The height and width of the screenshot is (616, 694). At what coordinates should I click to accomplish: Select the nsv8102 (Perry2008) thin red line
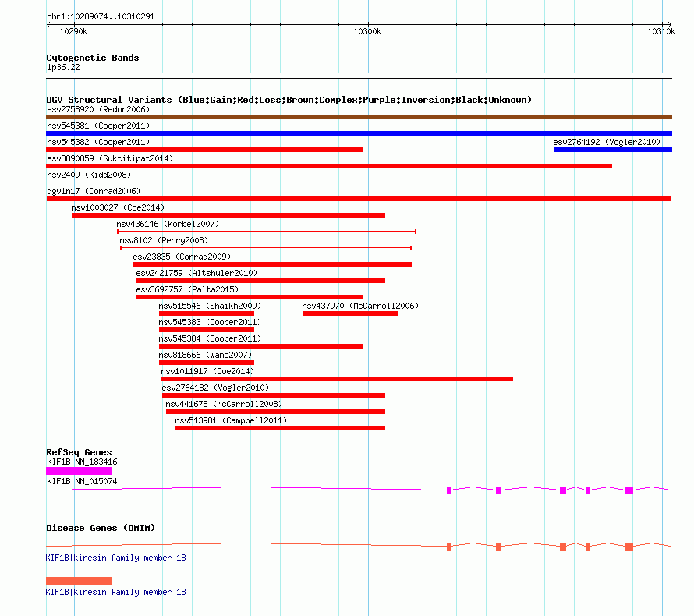(x=266, y=248)
